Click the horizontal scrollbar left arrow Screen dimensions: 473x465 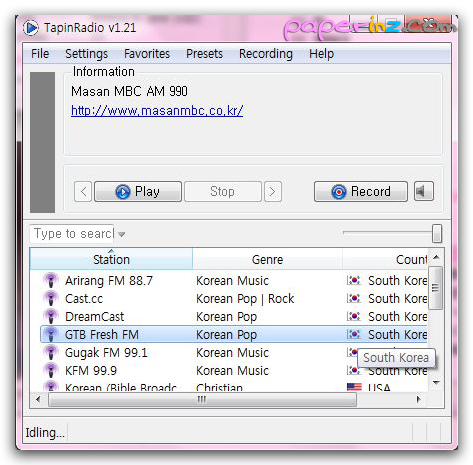38,399
